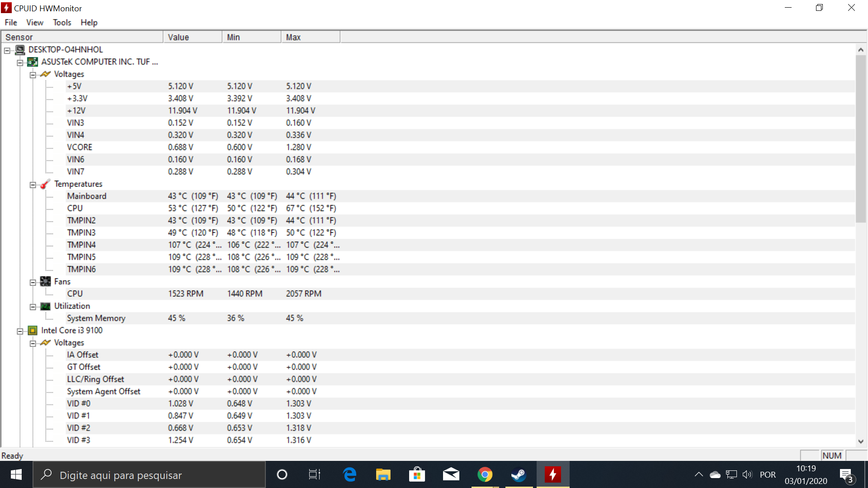This screenshot has width=868, height=488.
Task: Open the Mail app from the taskbar
Action: [x=451, y=474]
